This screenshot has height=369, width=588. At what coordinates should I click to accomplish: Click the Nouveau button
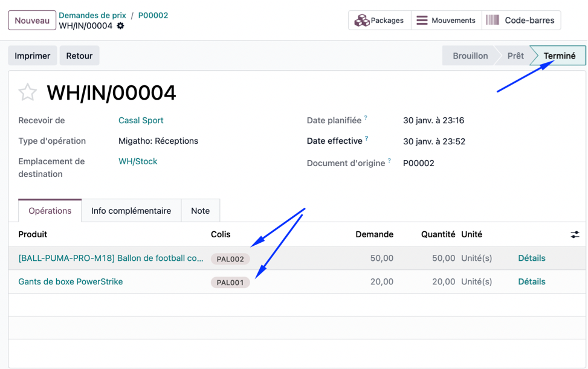[32, 21]
